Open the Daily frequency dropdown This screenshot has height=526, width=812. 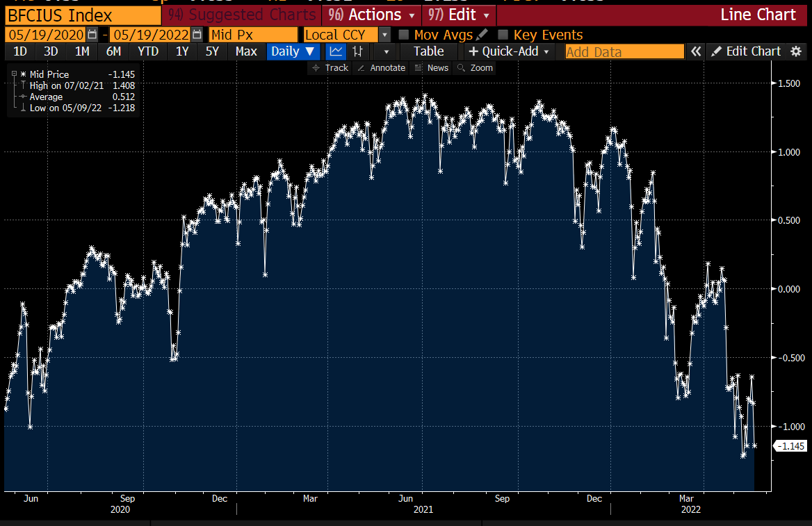pyautogui.click(x=293, y=51)
